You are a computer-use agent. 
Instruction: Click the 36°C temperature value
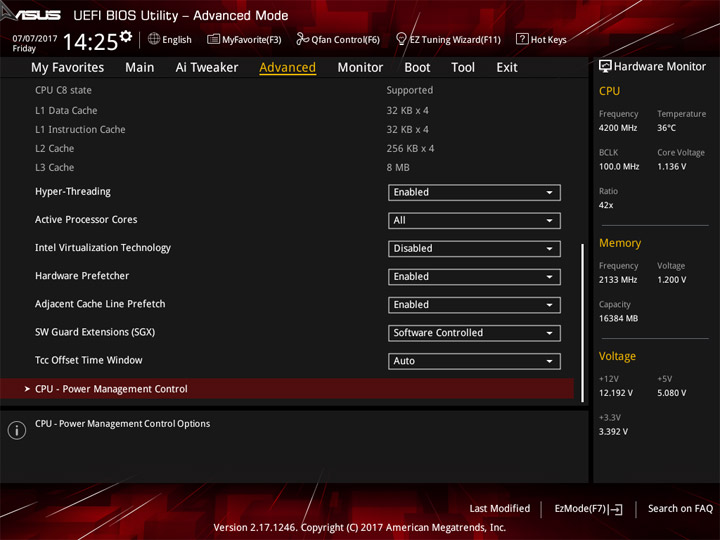[666, 128]
